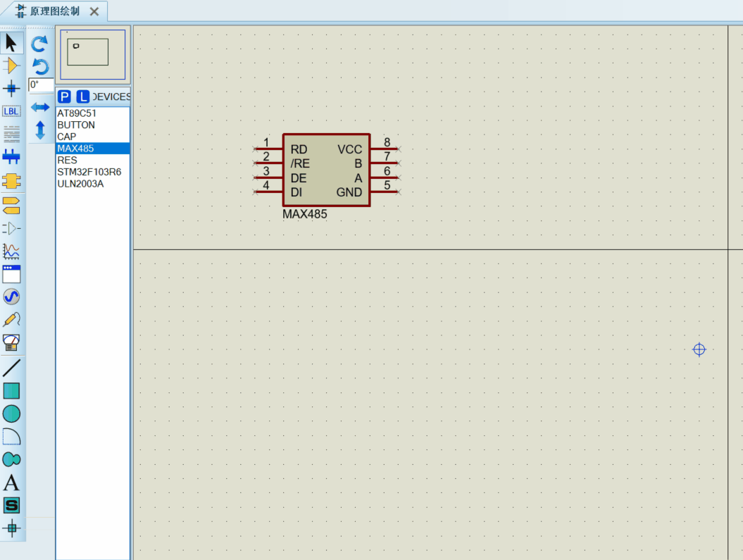Select CAP in devices list
The height and width of the screenshot is (560, 743).
93,137
